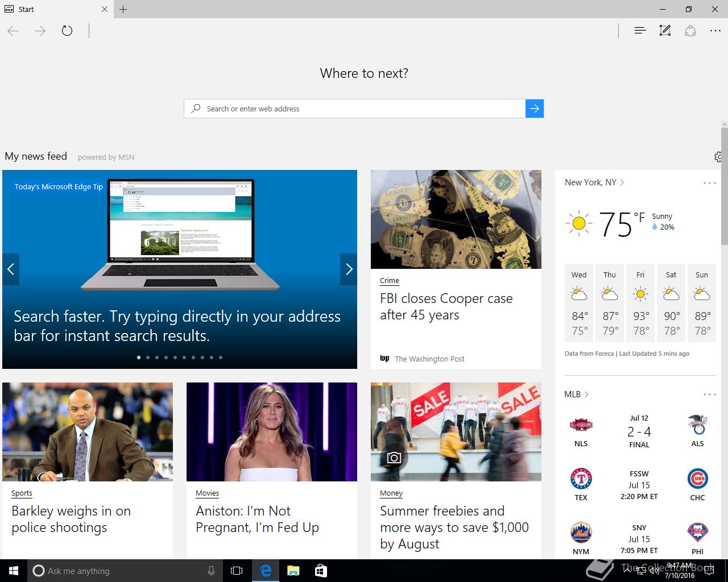728x582 pixels.
Task: Refresh the page with reload icon
Action: coord(67,31)
